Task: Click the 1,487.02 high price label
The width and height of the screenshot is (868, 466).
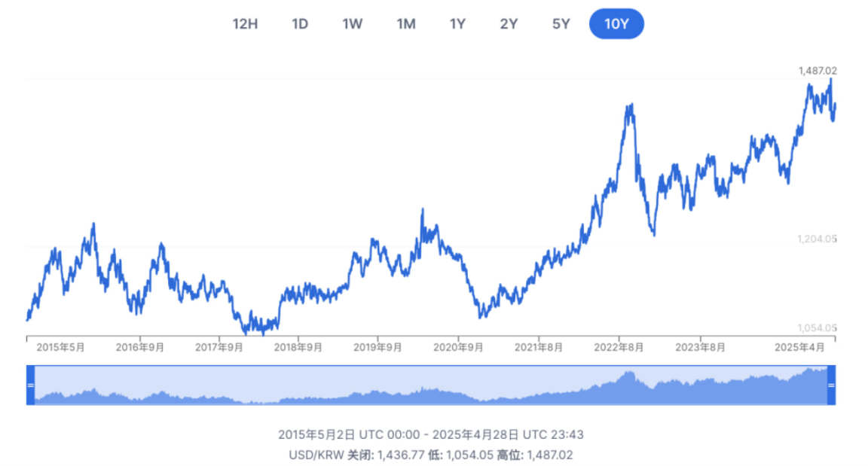Action: tap(818, 71)
